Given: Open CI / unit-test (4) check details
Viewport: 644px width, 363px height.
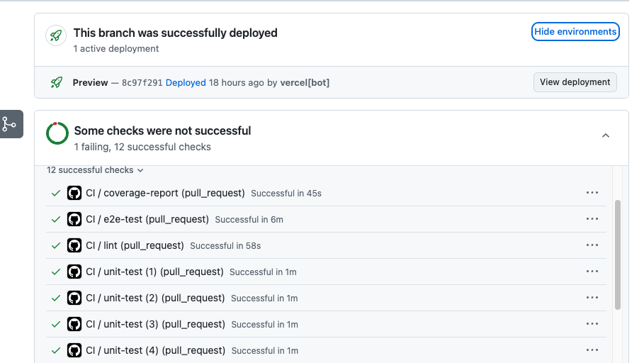Looking at the screenshot, I should [156, 350].
